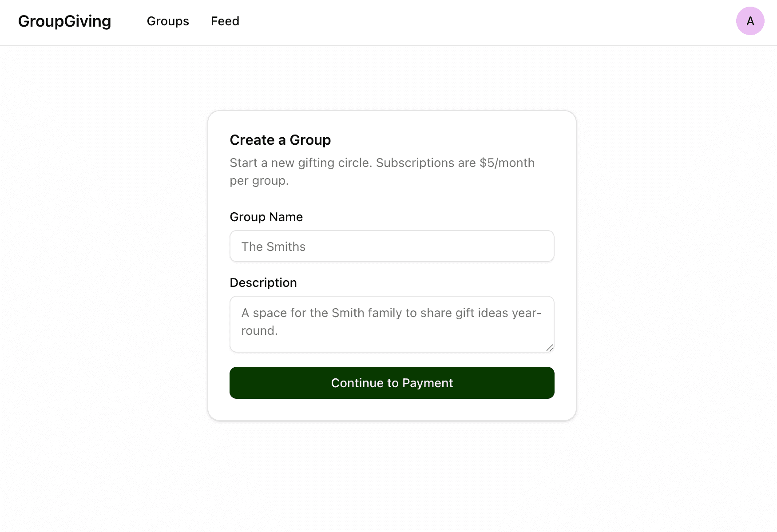Click the Create a Group heading
The image size is (777, 532).
point(280,139)
